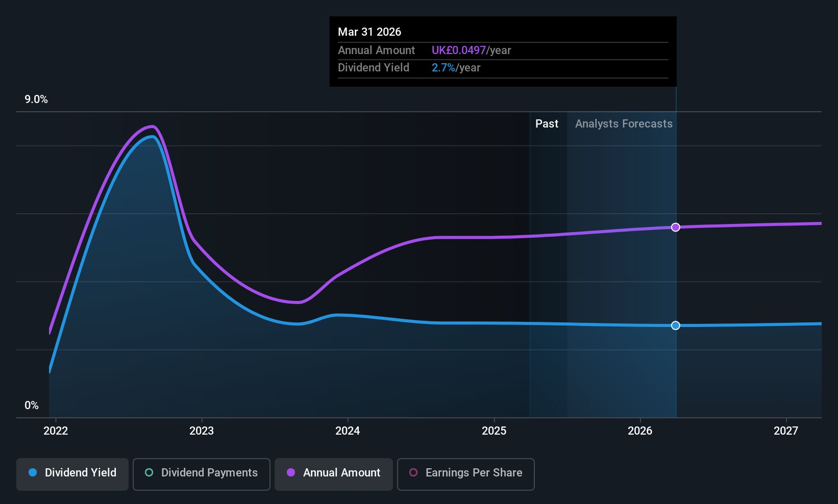
Task: Click the pink Earnings Per Share circle
Action: [413, 472]
